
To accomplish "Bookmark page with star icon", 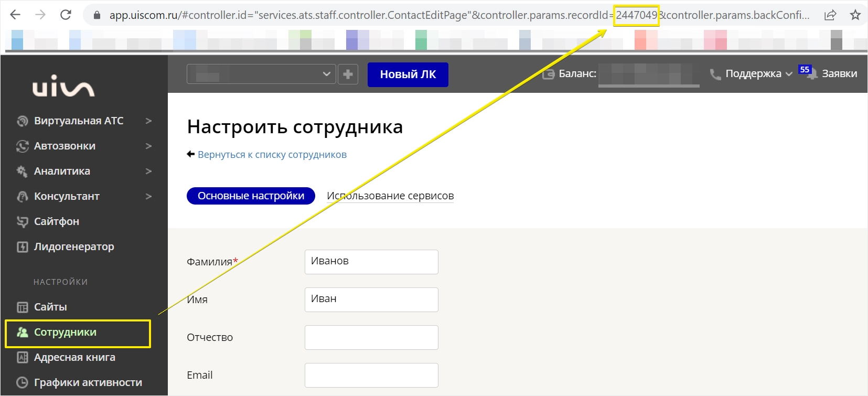I will click(855, 15).
